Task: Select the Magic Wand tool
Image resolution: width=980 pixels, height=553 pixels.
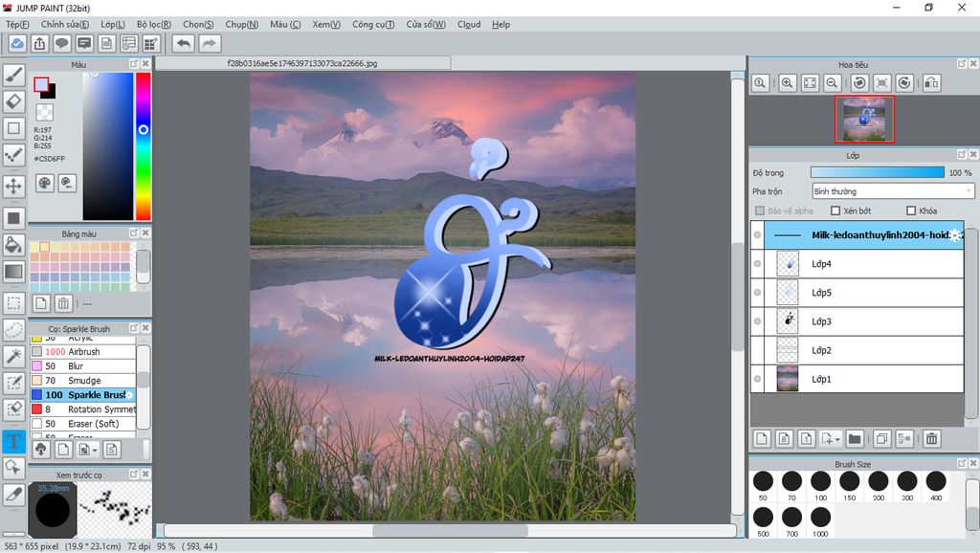Action: coord(13,356)
